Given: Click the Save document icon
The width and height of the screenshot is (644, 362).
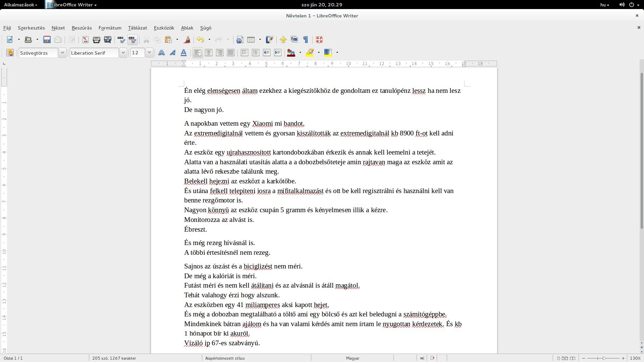Looking at the screenshot, I should (x=47, y=40).
